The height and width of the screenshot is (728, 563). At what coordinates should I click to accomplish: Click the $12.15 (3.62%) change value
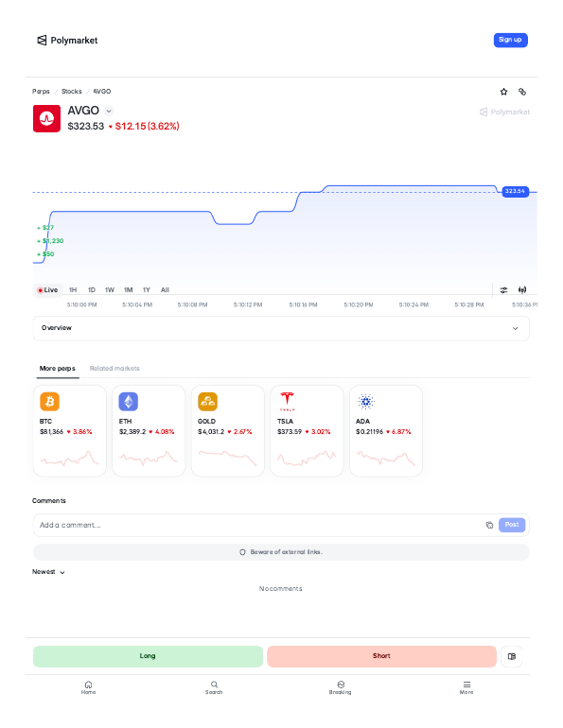coord(148,127)
